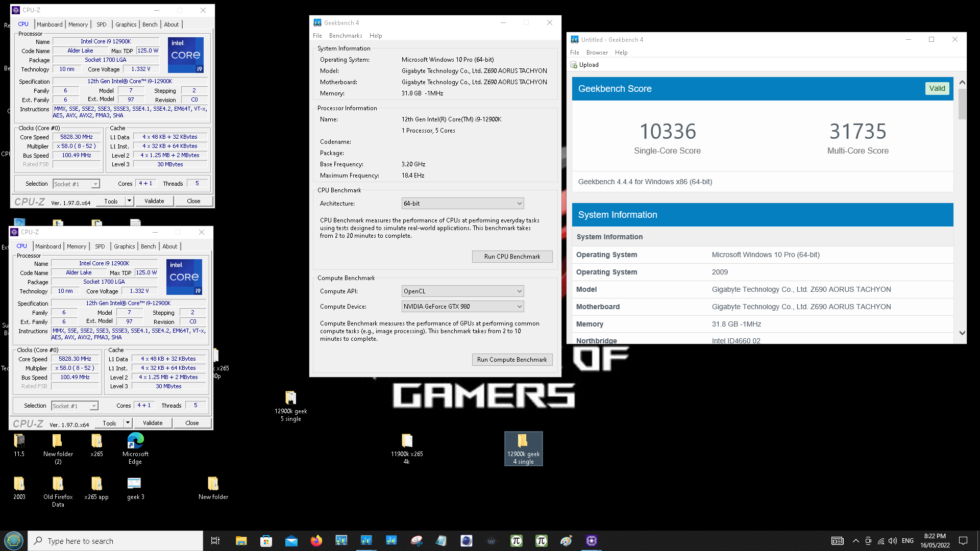
Task: Open first super pi taskbar icon
Action: click(516, 541)
